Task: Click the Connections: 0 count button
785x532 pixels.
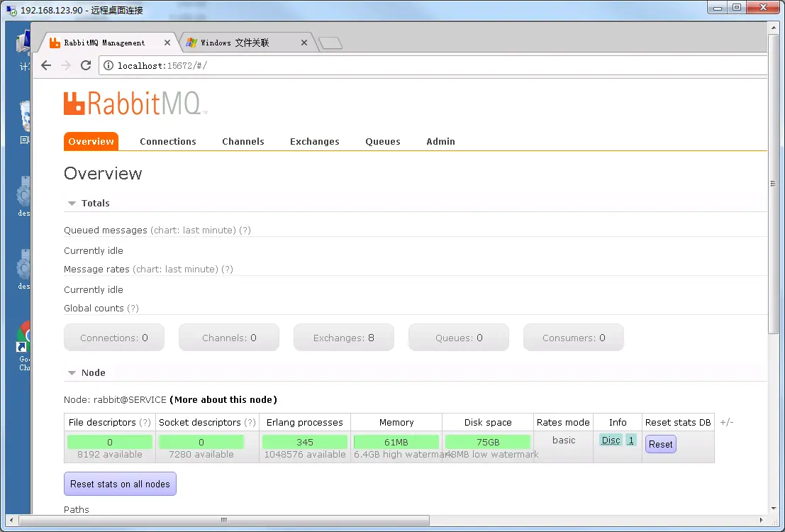Action: 114,338
